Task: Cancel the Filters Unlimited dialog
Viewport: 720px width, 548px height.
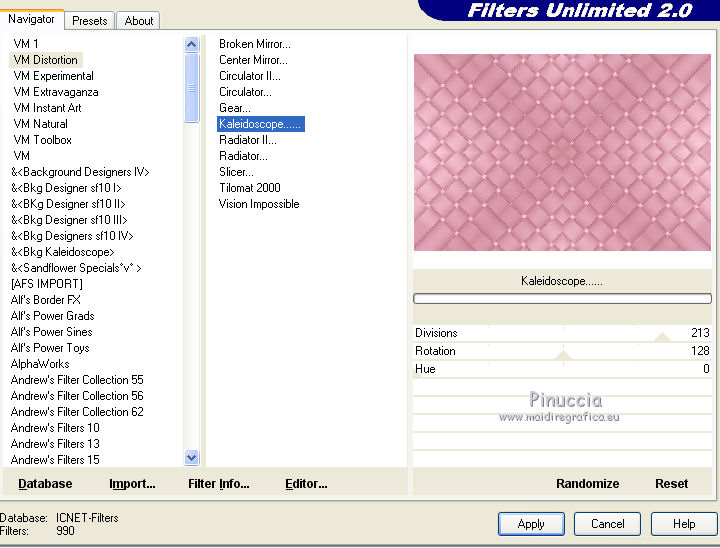Action: pos(608,524)
